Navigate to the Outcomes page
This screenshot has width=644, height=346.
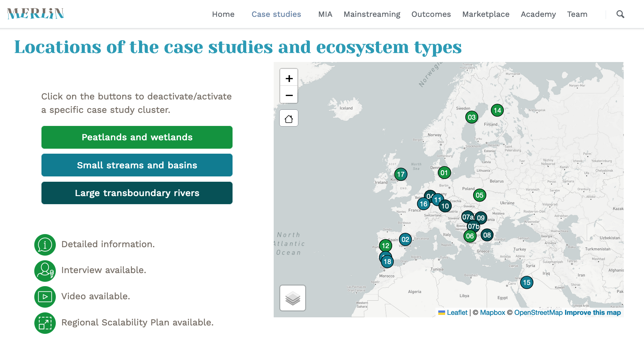click(x=431, y=14)
